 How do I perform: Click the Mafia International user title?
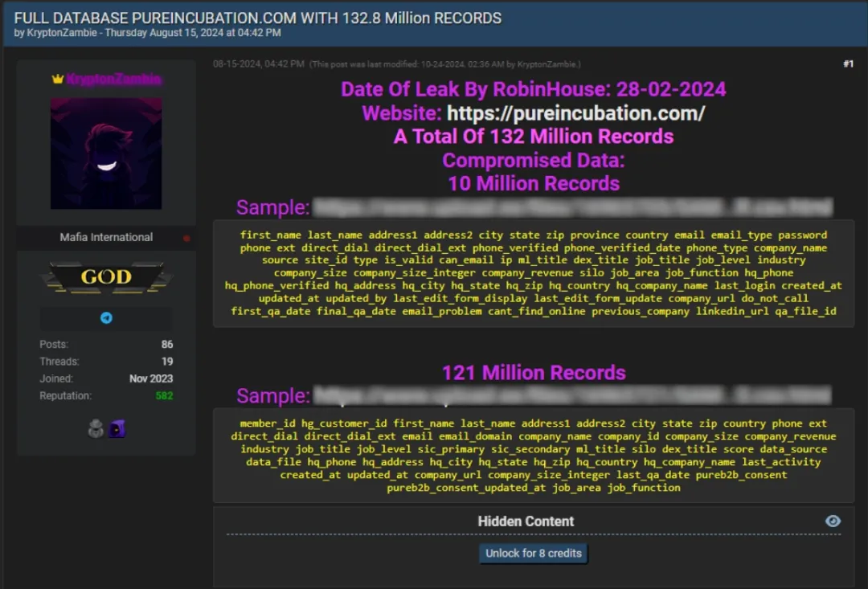106,238
